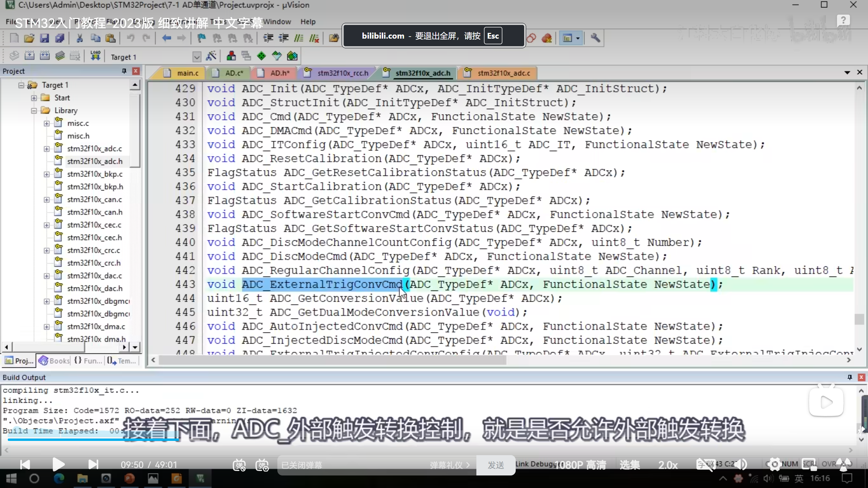Image resolution: width=868 pixels, height=488 pixels.
Task: Toggle the bilibili subtitle button
Action: tap(705, 465)
